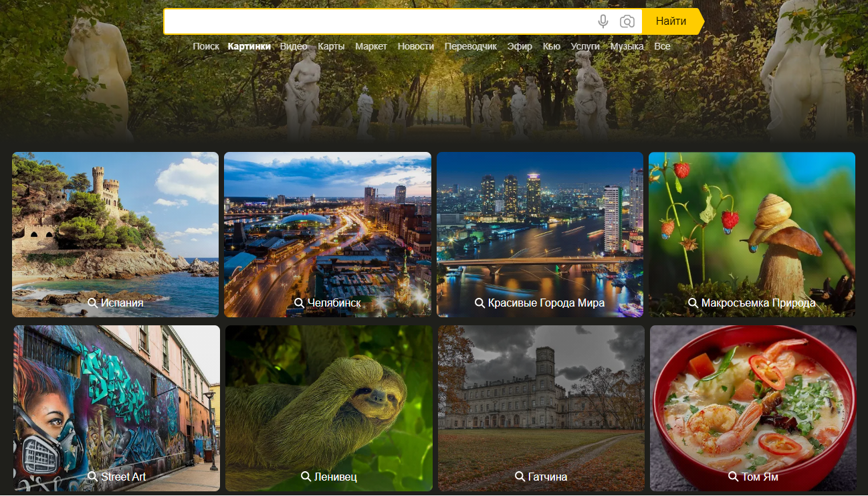Go to the Поиск tab
This screenshot has width=868, height=496.
click(206, 46)
